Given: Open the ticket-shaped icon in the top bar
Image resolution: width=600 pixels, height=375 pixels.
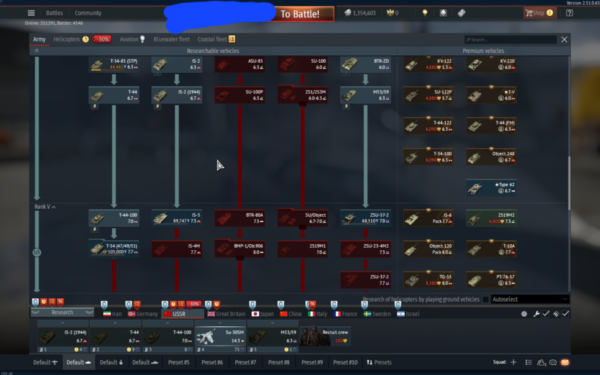Looking at the screenshot, I should click(x=461, y=13).
